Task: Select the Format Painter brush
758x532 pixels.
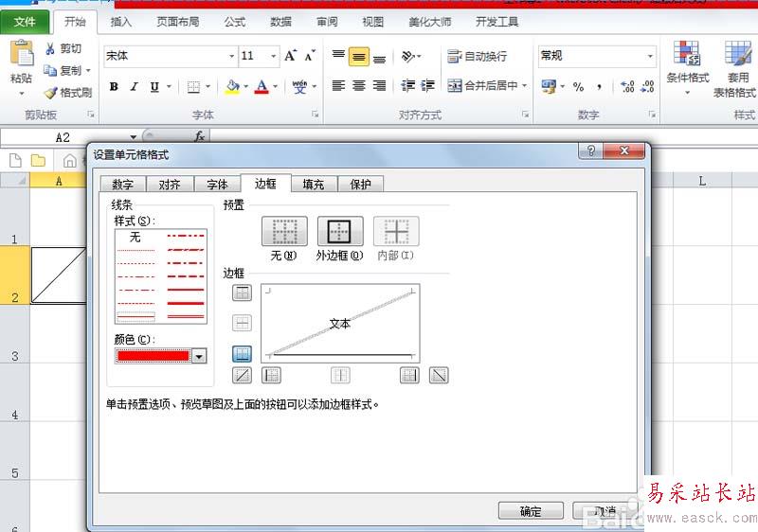Action: pos(51,92)
